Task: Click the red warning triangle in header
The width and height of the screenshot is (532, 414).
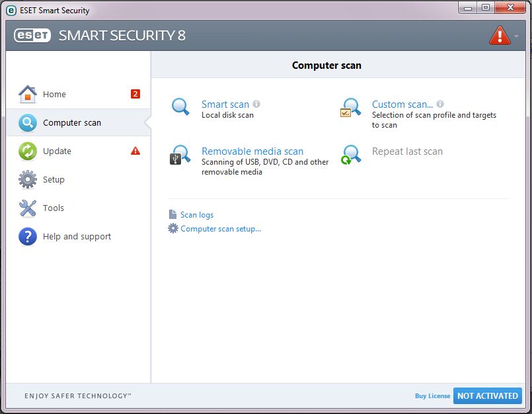Action: click(500, 35)
